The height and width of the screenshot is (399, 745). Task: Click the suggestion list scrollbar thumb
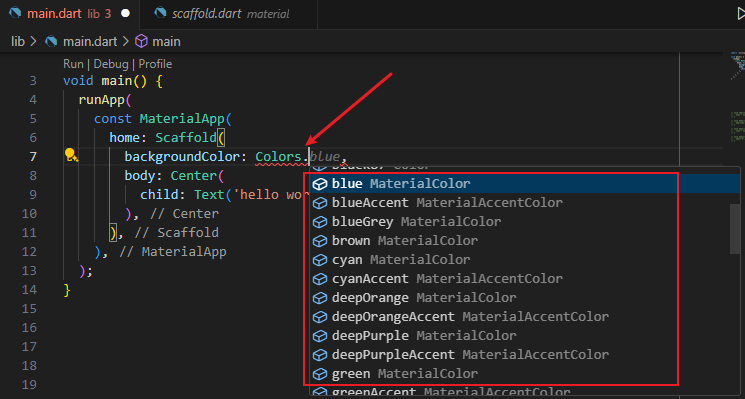click(x=735, y=229)
